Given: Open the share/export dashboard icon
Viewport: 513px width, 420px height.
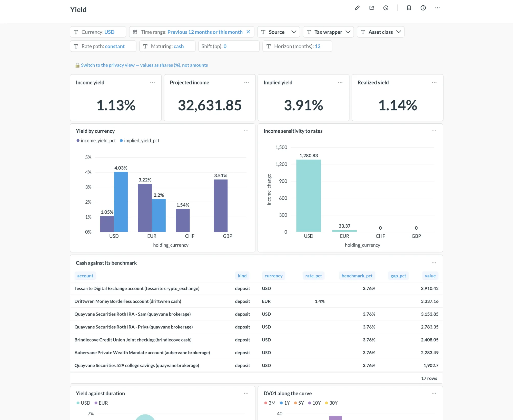Looking at the screenshot, I should pos(371,8).
